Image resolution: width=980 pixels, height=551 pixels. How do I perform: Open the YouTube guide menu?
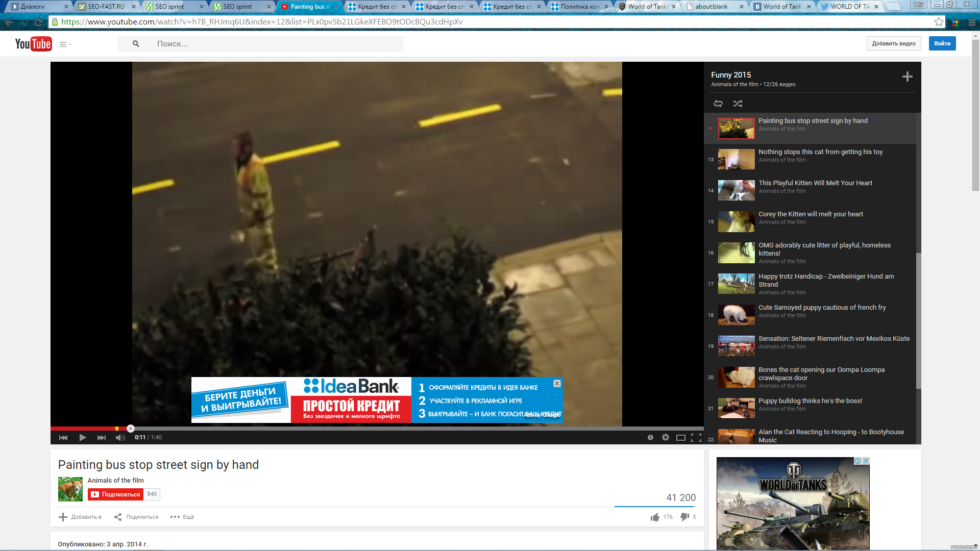[x=65, y=44]
